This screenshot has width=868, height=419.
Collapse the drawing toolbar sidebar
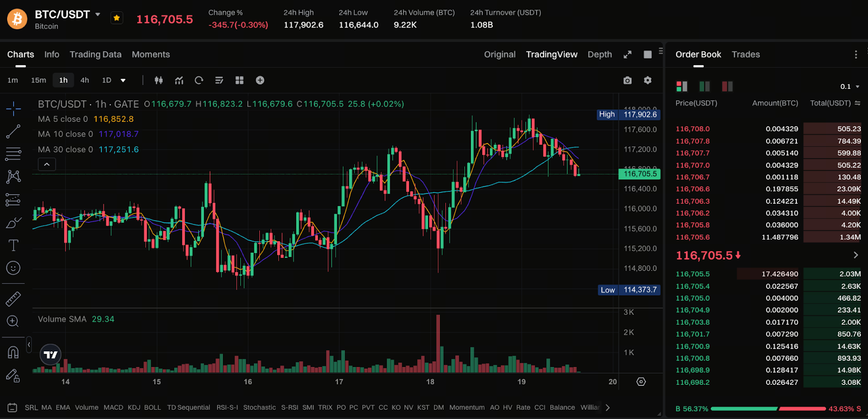tap(29, 344)
